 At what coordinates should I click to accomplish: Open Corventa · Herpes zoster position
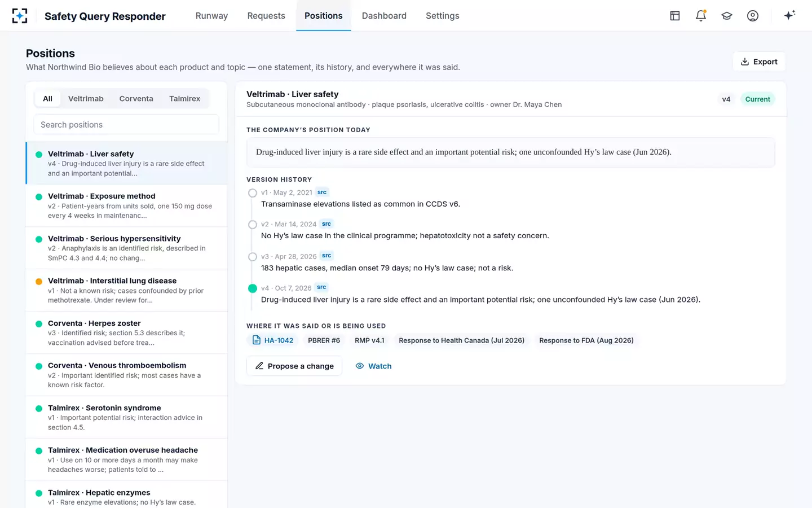[x=127, y=332]
